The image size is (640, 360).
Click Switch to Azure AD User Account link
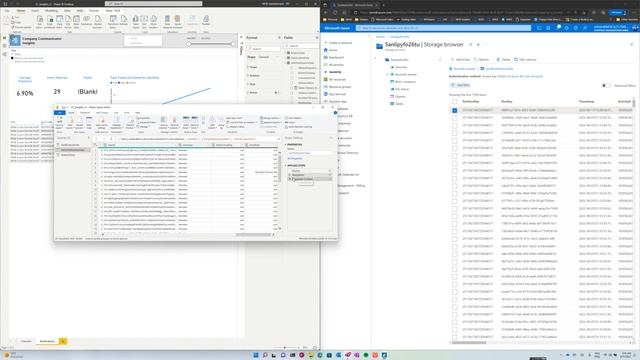tap(520, 76)
